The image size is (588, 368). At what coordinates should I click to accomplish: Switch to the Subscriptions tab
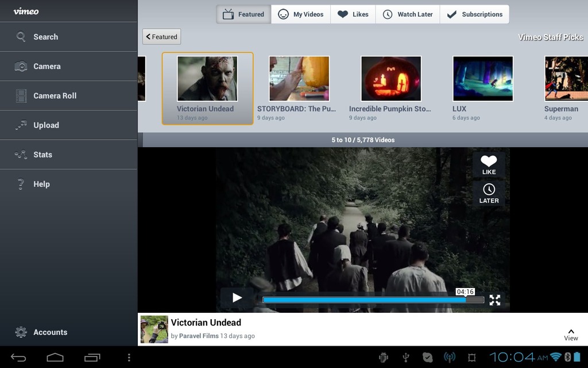[474, 14]
